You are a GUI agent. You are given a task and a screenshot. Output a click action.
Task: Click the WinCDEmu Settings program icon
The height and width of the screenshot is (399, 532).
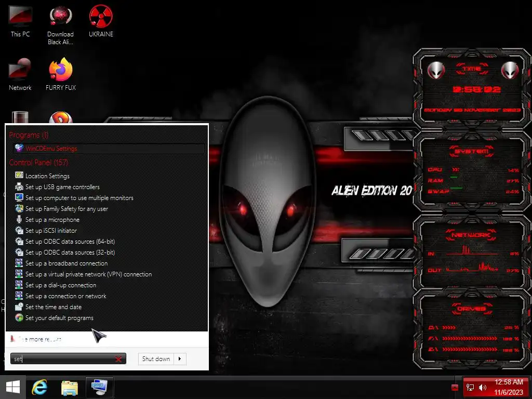point(19,148)
